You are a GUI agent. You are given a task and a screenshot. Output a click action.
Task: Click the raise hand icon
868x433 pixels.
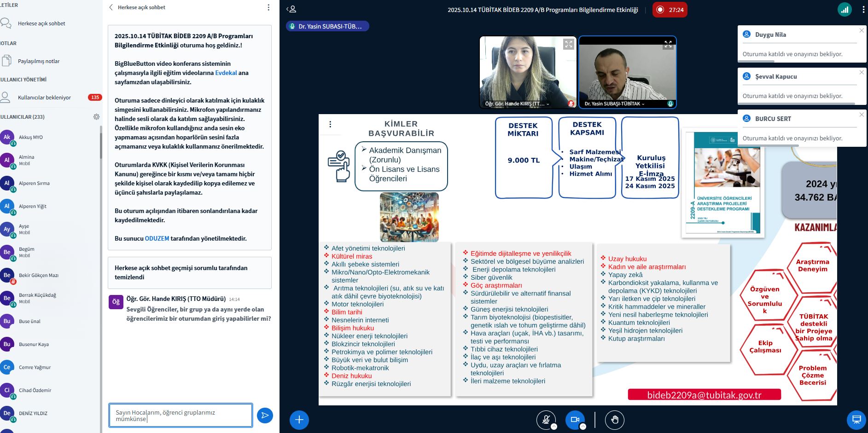pyautogui.click(x=614, y=420)
